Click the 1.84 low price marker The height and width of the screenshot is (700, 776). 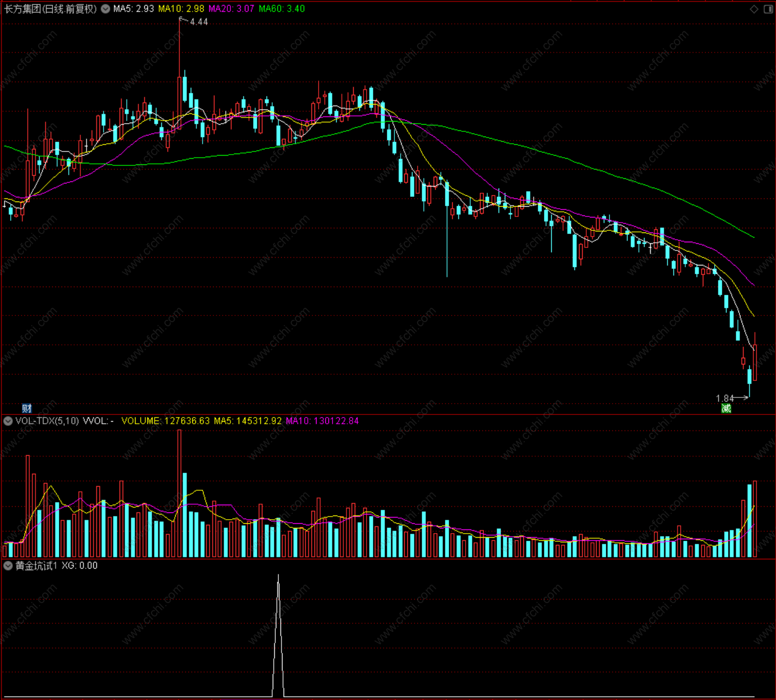(x=724, y=398)
